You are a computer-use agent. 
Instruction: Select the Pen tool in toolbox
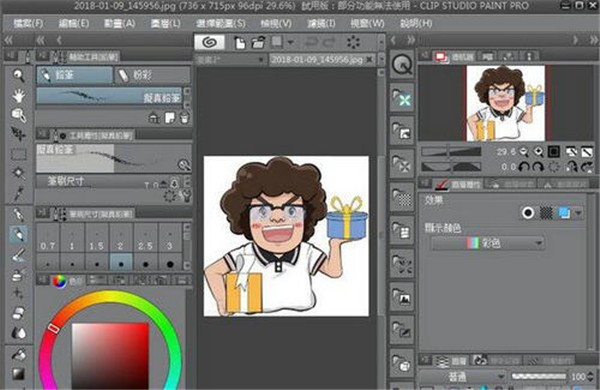[18, 215]
